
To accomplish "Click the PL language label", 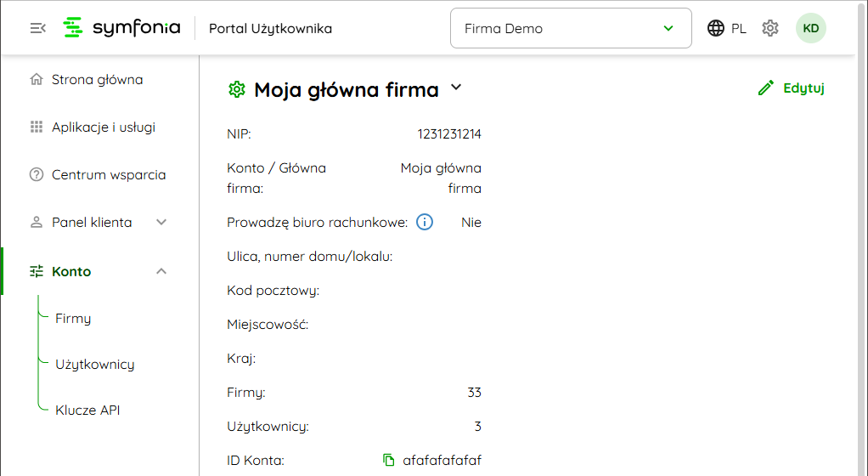I will click(739, 29).
